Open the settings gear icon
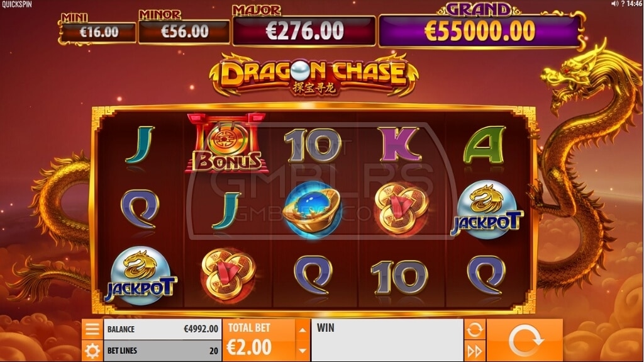Screen dimensions: 644x362 coord(92,351)
